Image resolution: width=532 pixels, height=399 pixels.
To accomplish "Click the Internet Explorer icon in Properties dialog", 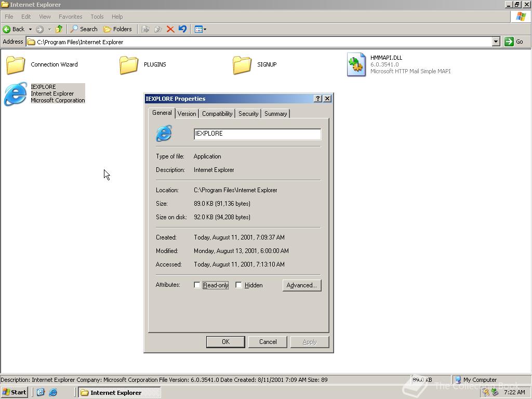I will coord(164,134).
